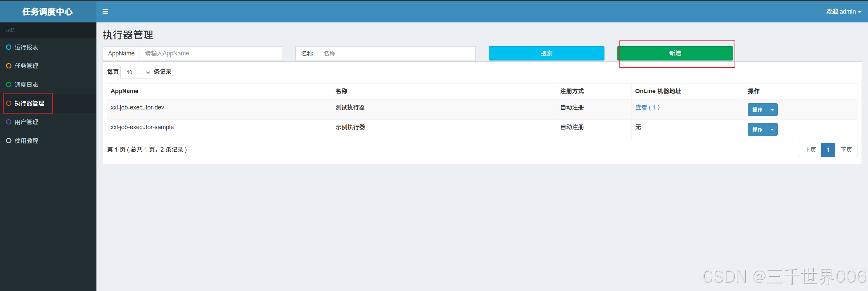This screenshot has height=291, width=868.
Task: Click the blue circle icon beside 运行报表
Action: pos(9,47)
